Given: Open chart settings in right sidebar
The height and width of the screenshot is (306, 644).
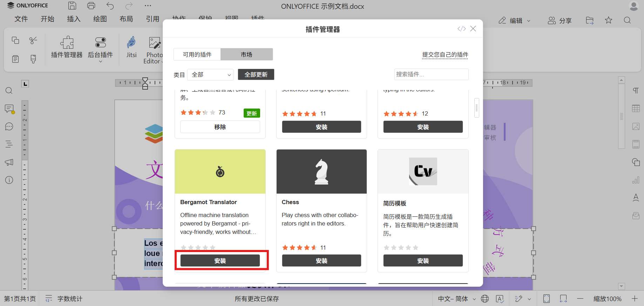Looking at the screenshot, I should pos(636,180).
